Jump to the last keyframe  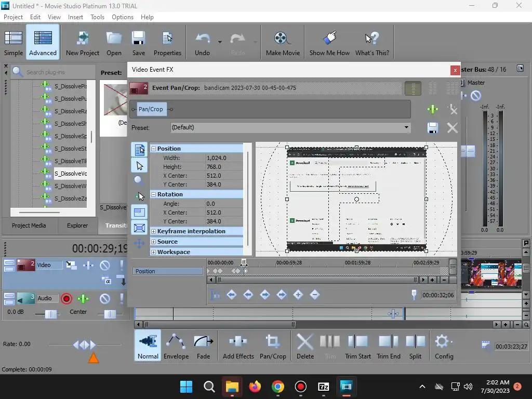[281, 295]
